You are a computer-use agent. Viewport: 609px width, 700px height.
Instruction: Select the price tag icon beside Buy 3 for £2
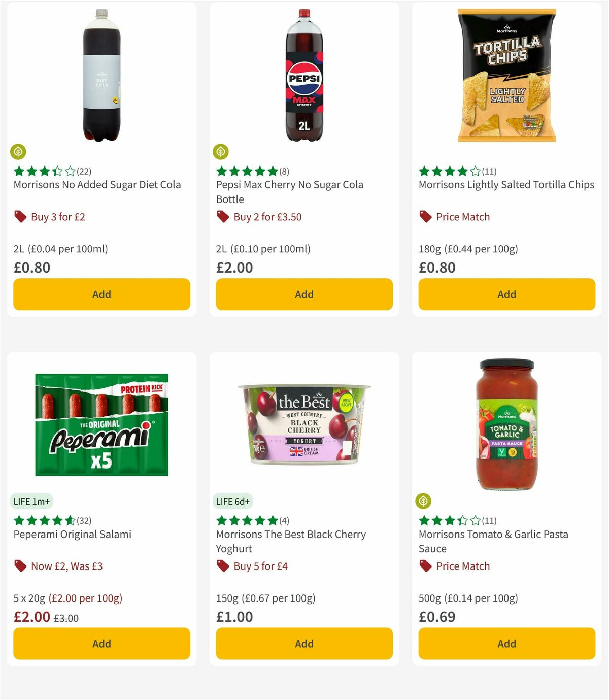tap(20, 217)
